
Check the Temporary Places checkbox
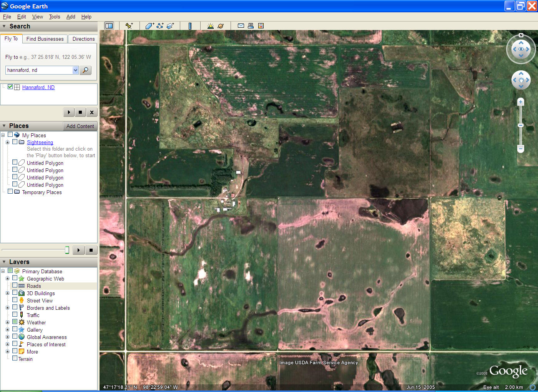click(x=10, y=192)
